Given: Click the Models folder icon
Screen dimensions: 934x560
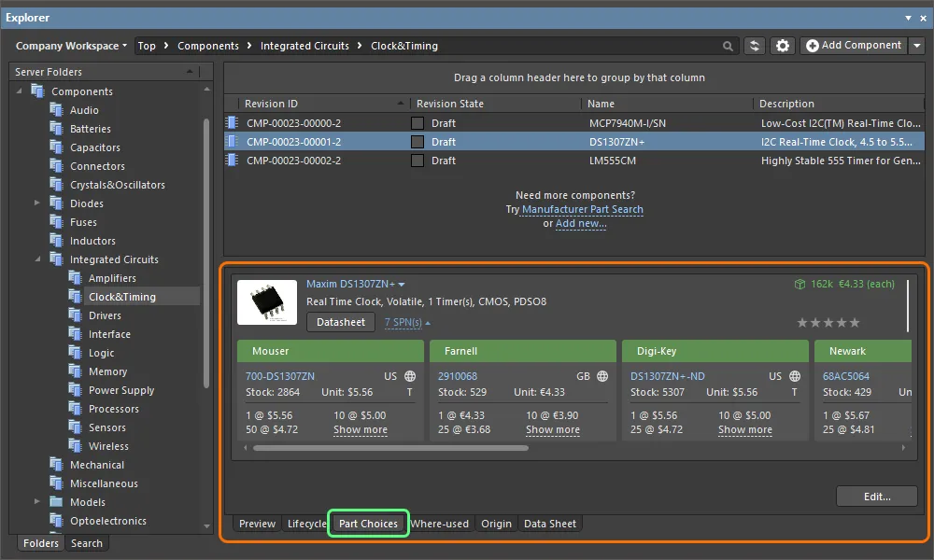Looking at the screenshot, I should click(x=56, y=502).
